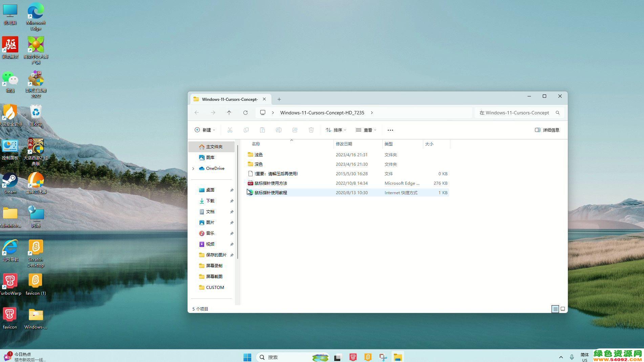Open 保存的图片 in navigation pane

(x=212, y=255)
